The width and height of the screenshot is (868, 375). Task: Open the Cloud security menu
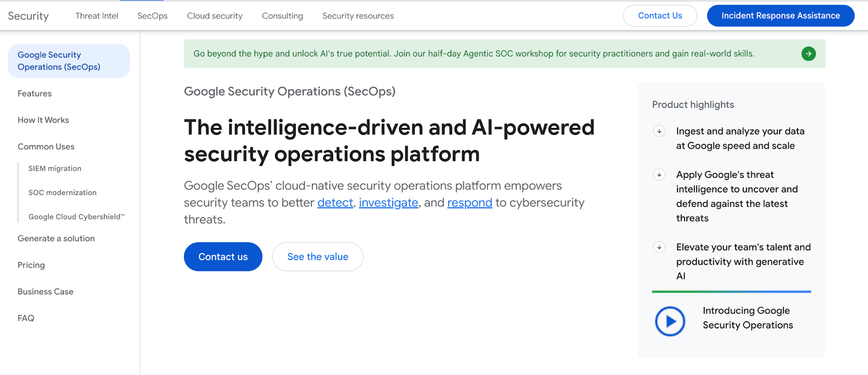tap(215, 16)
